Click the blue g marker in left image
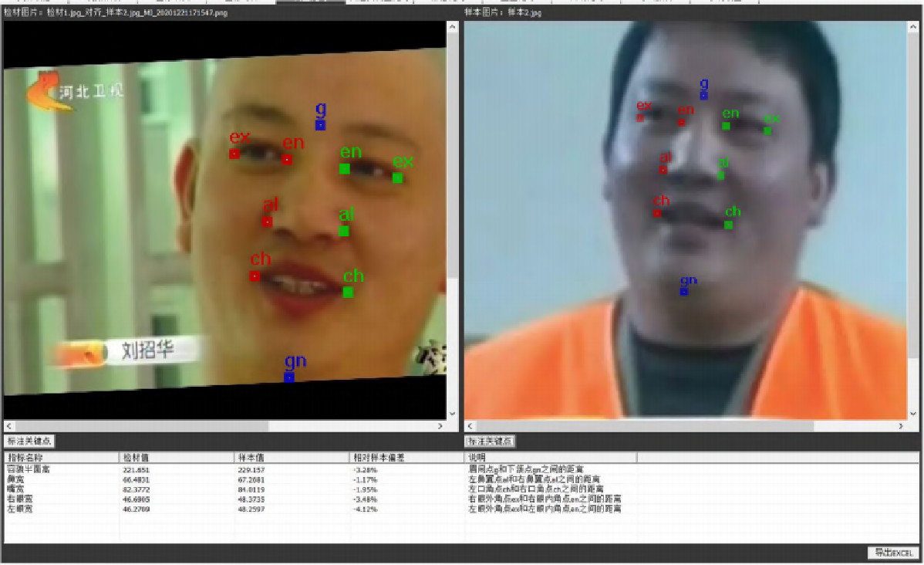The width and height of the screenshot is (924, 565). [320, 125]
